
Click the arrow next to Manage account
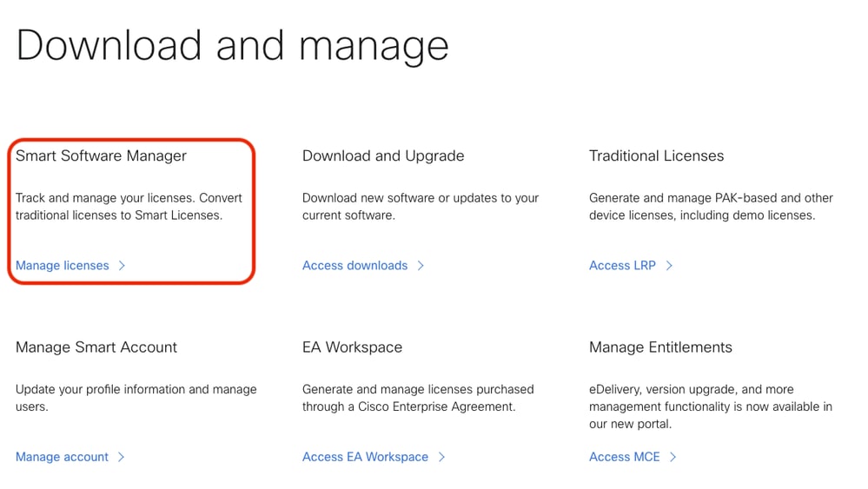122,457
